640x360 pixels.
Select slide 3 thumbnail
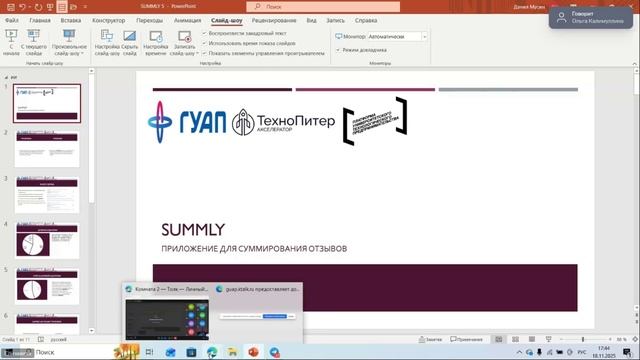tap(47, 195)
